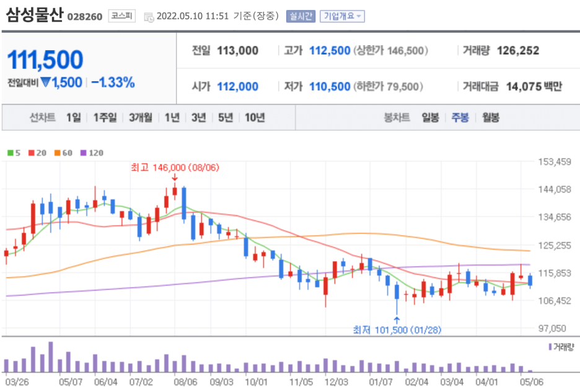Click the 상한가 146,500 text

coord(390,50)
